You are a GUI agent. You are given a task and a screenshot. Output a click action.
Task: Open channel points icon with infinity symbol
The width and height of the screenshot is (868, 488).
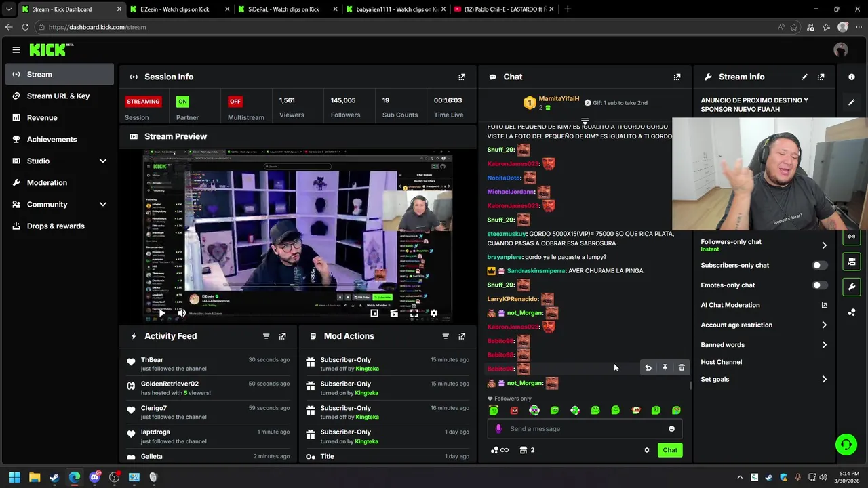[500, 450]
